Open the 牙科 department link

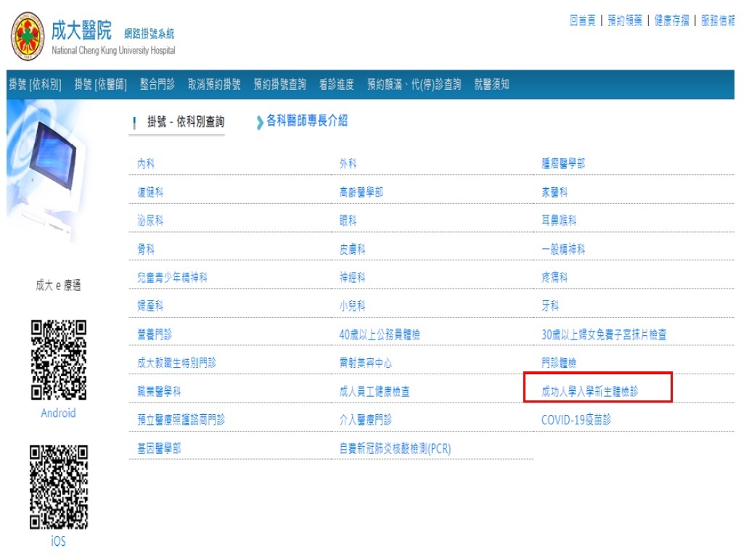click(550, 306)
